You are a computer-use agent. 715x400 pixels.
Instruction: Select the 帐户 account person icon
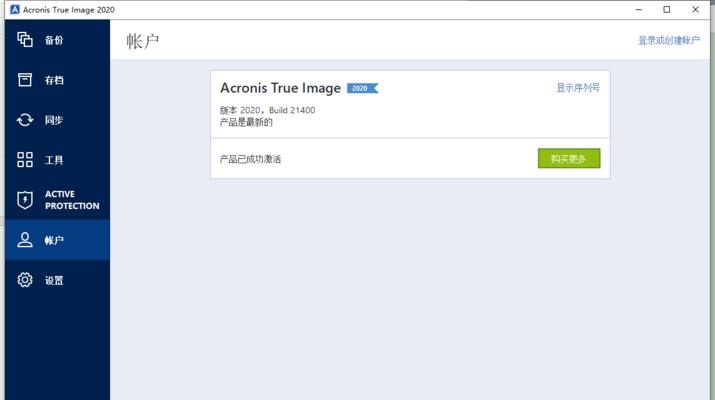[25, 240]
